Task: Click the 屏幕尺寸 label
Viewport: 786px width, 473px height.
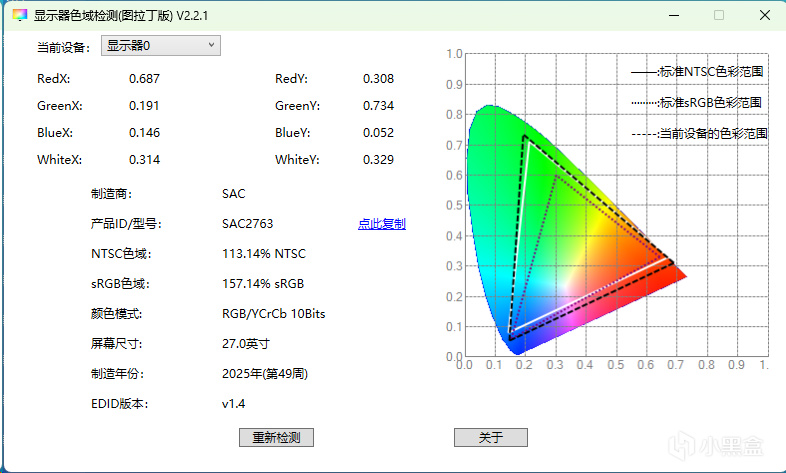Action: tap(116, 344)
